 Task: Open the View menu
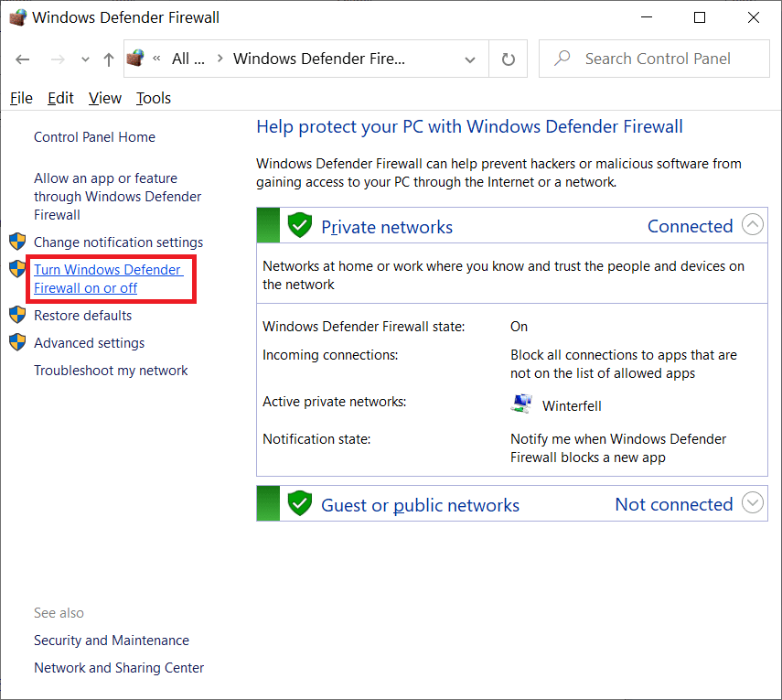(105, 98)
